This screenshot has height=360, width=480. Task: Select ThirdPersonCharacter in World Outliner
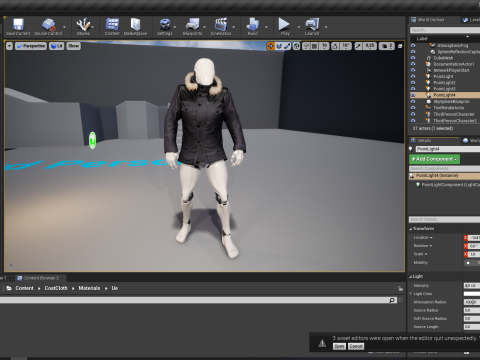point(454,114)
